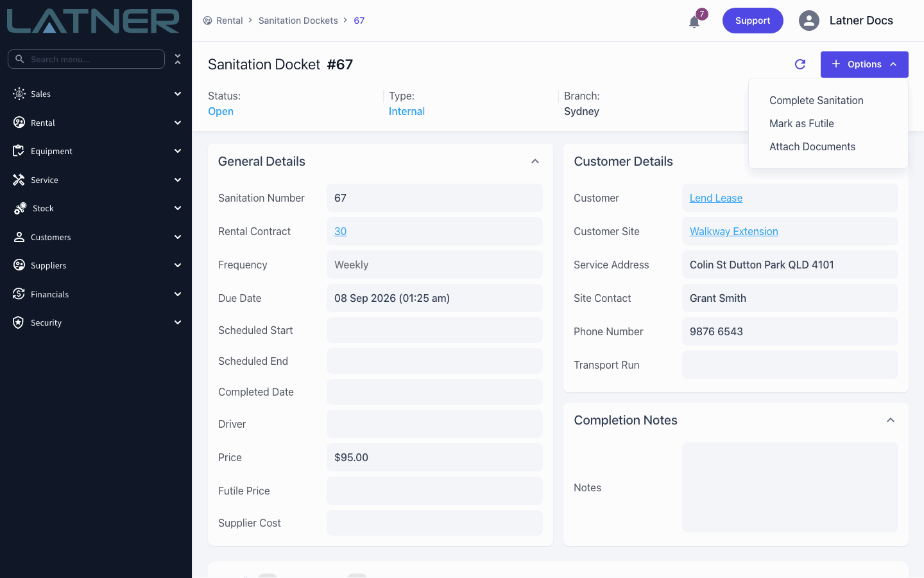Click the Open status value
The image size is (924, 578).
click(x=221, y=111)
